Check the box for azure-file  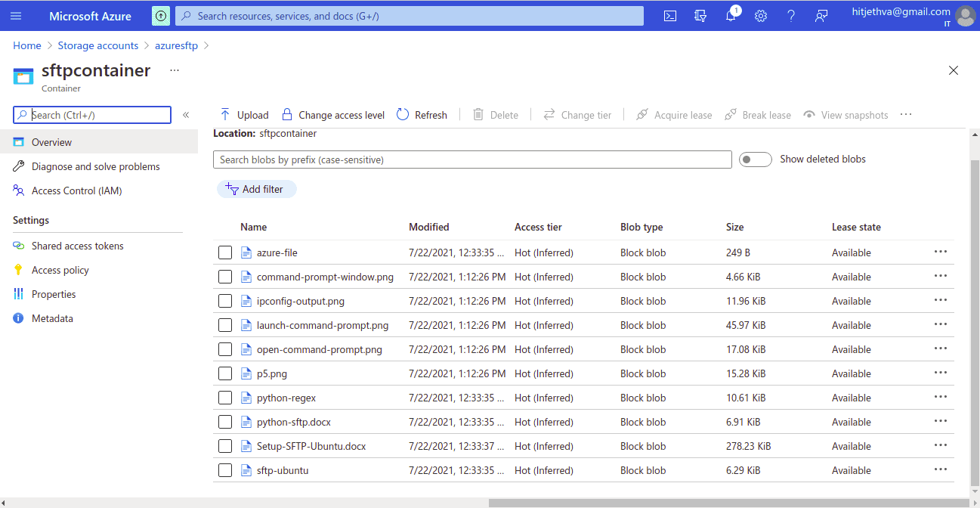click(225, 252)
